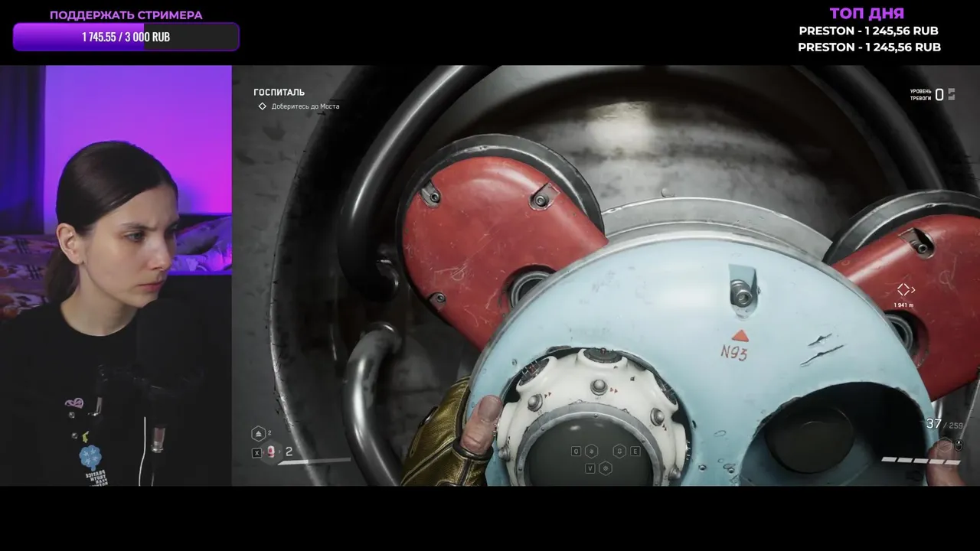Click the hexagon ability icon beside E
The width and height of the screenshot is (980, 551).
pos(620,452)
